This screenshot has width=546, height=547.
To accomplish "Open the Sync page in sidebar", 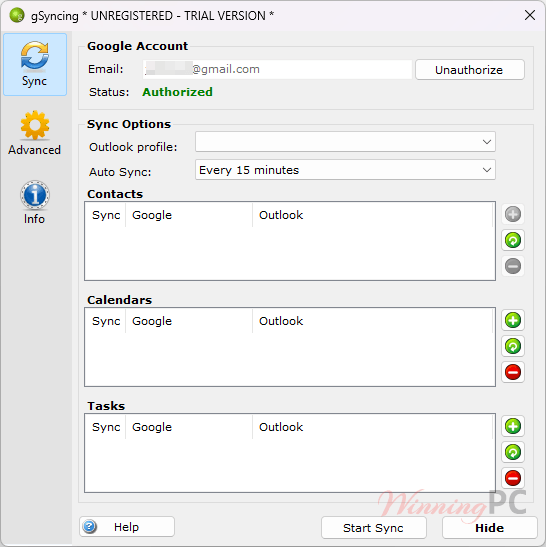I will (35, 65).
